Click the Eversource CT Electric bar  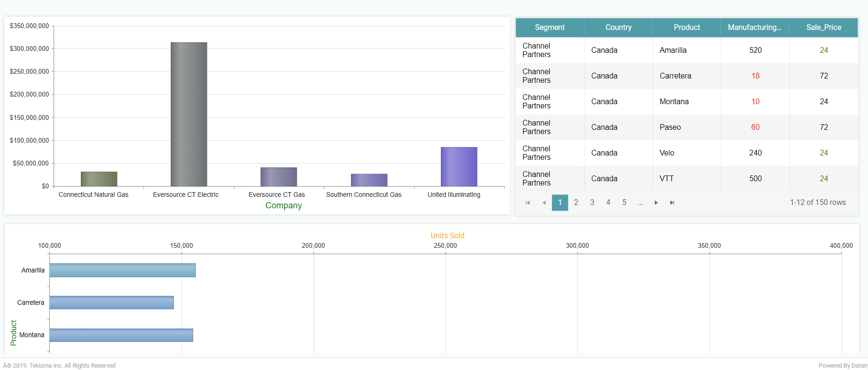[189, 114]
